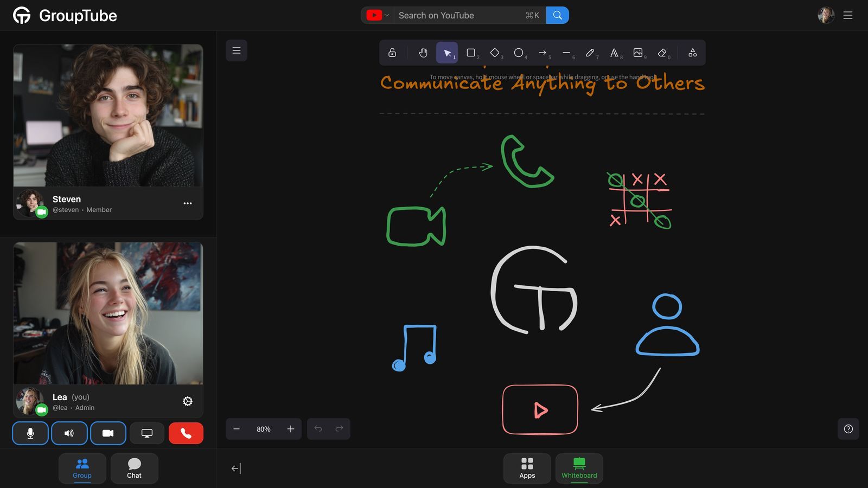Screen dimensions: 868x488
Task: Select the Text tool
Action: pos(614,53)
